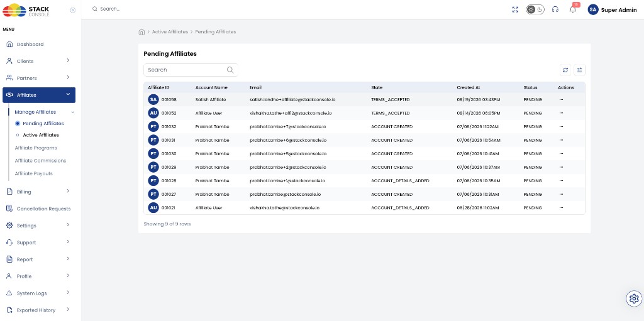This screenshot has height=321, width=644.
Task: Open support via the headphones icon
Action: [x=555, y=9]
